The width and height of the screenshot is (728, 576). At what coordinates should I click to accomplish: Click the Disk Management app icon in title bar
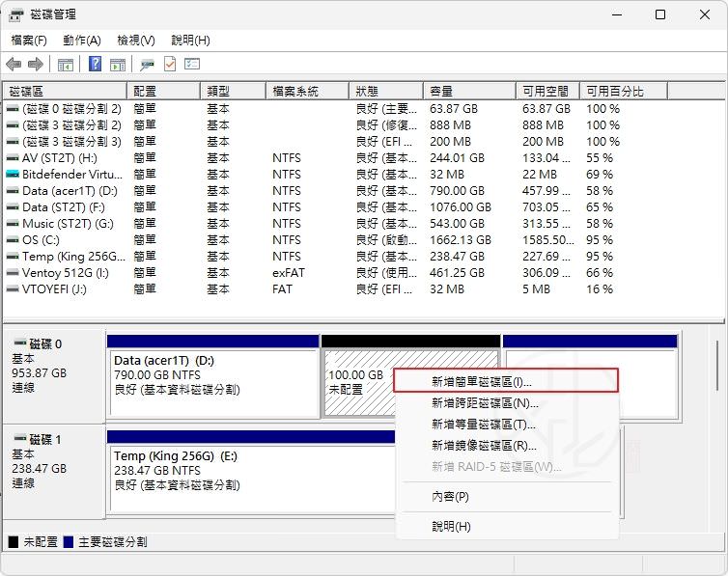click(x=15, y=14)
